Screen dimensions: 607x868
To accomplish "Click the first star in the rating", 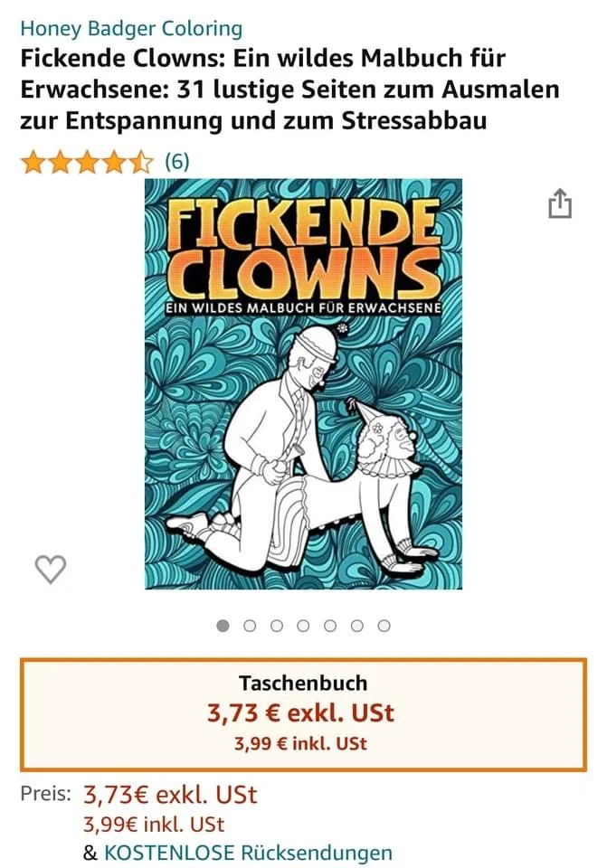I will [33, 163].
